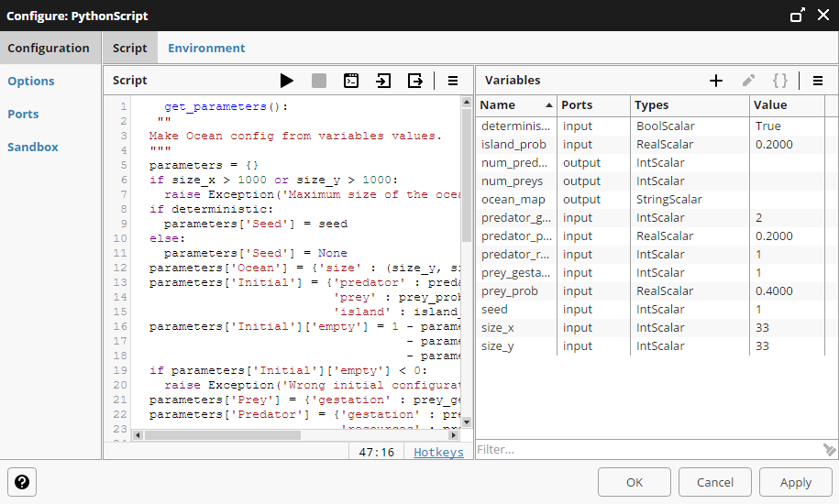Select the island_prob variable row
This screenshot has width=839, height=504.
[650, 144]
